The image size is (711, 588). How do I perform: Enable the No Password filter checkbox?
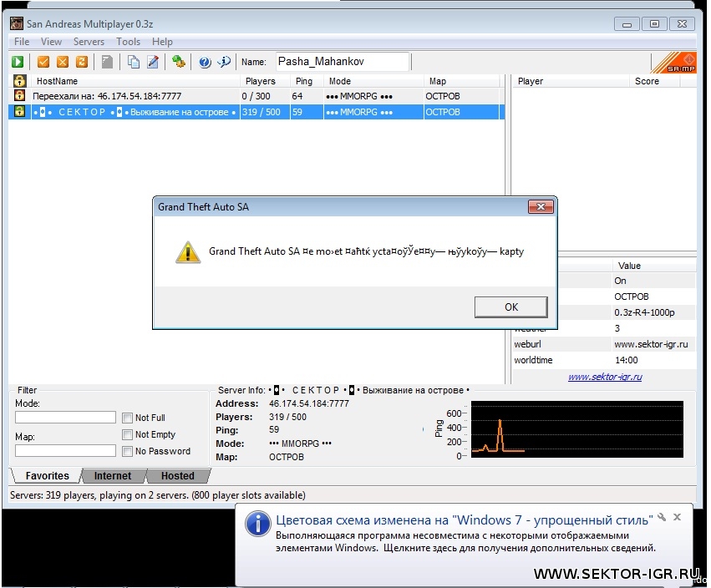coord(128,452)
